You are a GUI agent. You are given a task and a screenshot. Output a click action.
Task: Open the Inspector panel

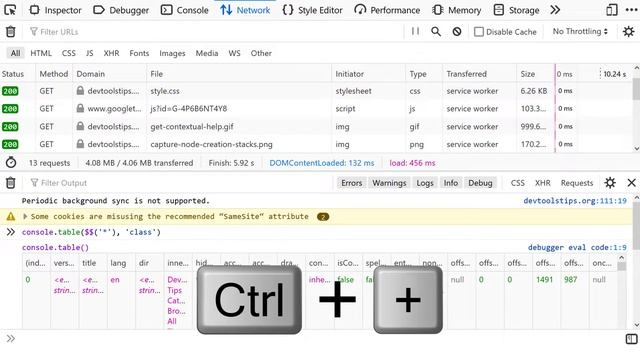click(56, 10)
